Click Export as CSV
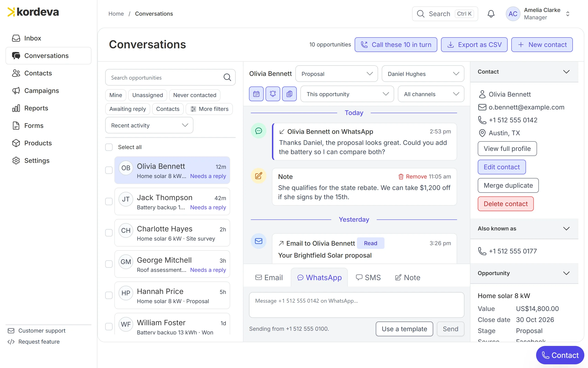Viewport: 588px width, 368px height. (x=474, y=45)
